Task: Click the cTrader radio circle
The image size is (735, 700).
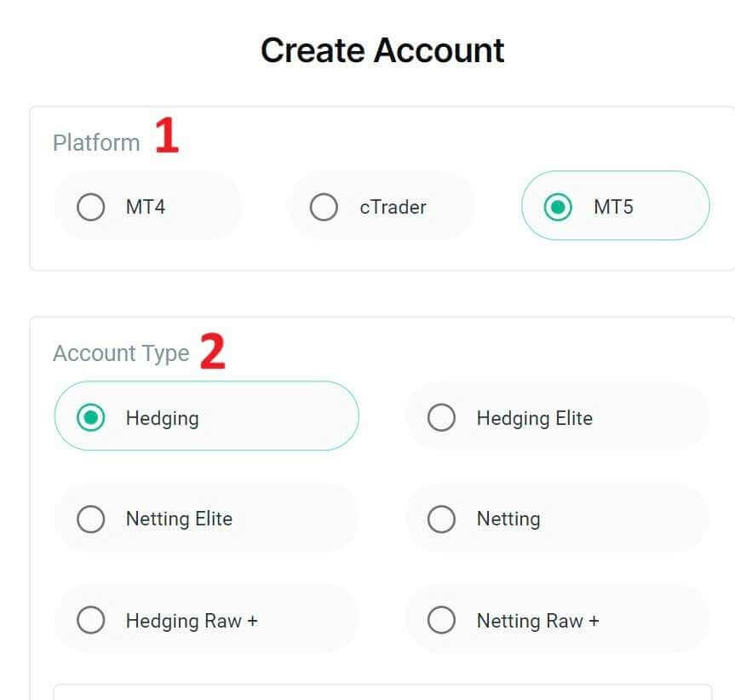Action: (x=324, y=206)
